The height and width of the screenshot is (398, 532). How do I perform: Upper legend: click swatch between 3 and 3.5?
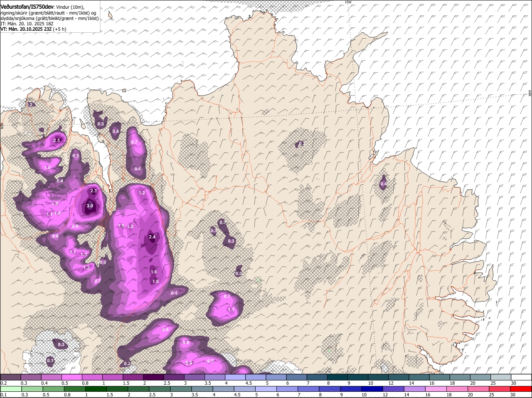[194, 377]
